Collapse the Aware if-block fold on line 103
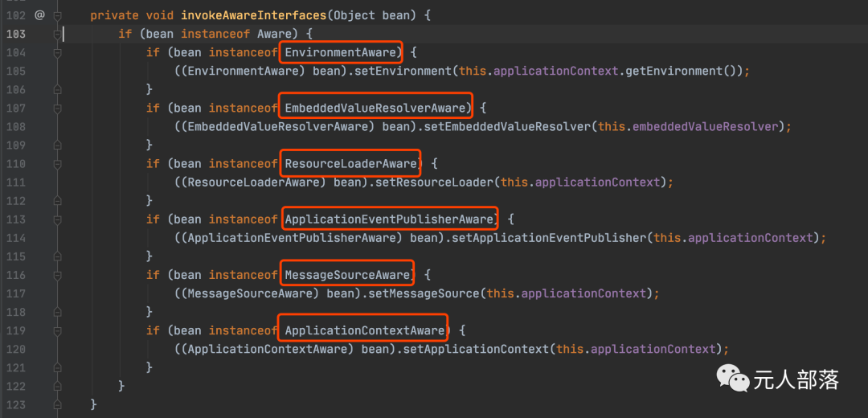Screen dimensions: 868x418 (x=58, y=35)
